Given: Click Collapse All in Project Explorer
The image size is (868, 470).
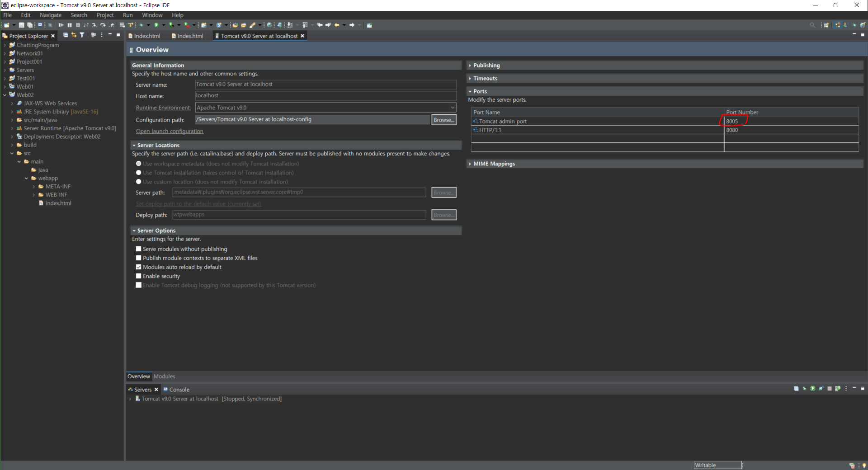Looking at the screenshot, I should coord(66,35).
